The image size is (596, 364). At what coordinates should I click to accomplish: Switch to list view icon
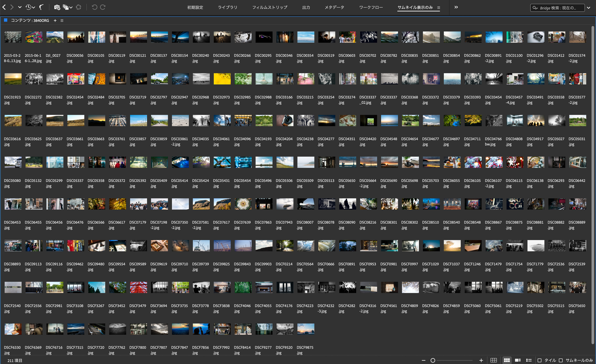tap(529, 360)
